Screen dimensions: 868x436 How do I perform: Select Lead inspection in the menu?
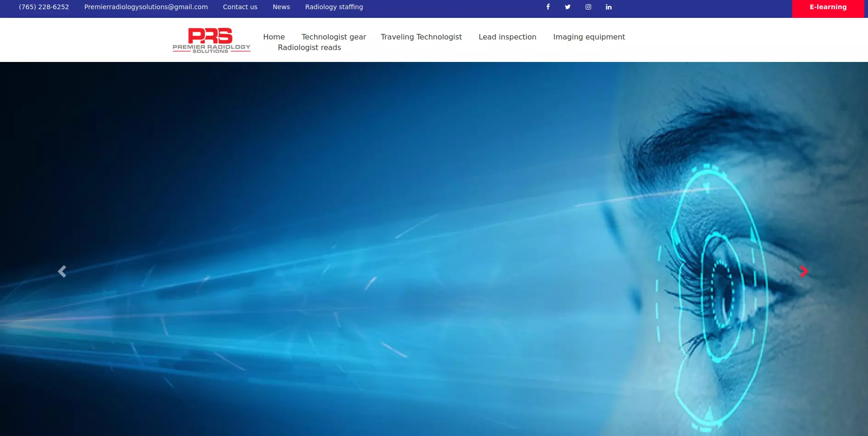point(507,37)
